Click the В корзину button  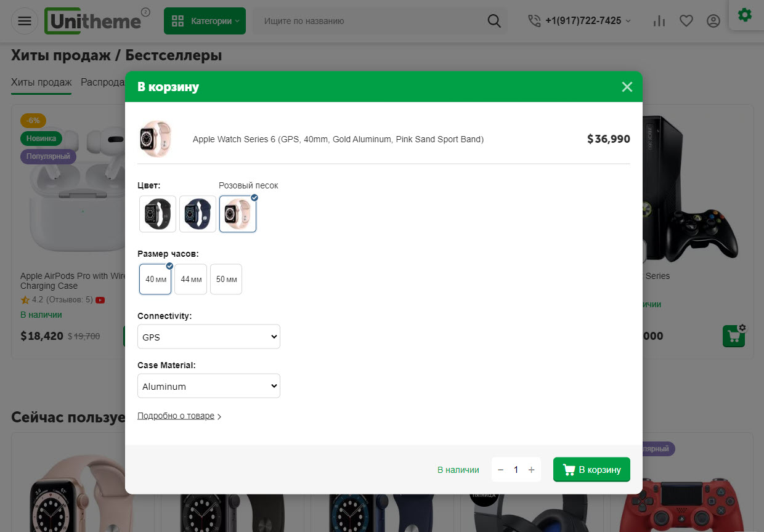591,470
